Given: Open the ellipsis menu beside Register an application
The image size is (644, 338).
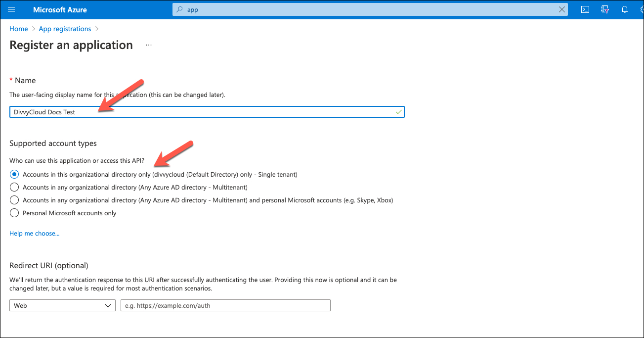Looking at the screenshot, I should tap(149, 45).
